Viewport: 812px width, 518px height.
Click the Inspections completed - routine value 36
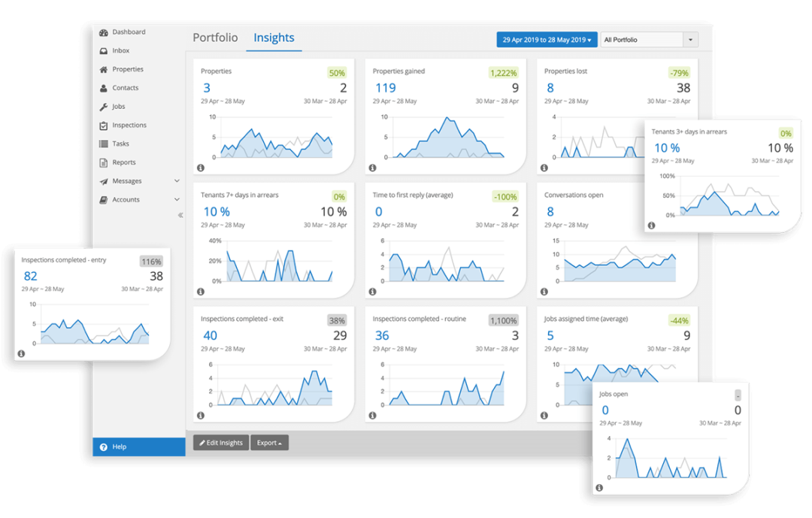(382, 335)
